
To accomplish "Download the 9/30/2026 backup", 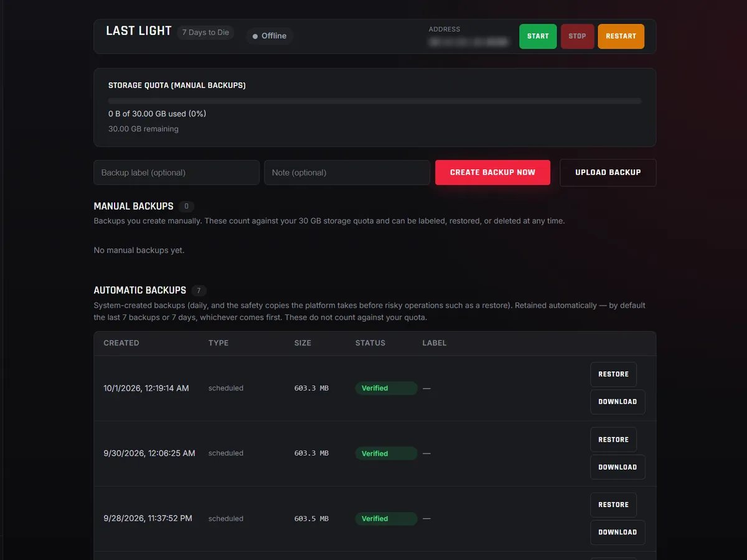I will point(618,467).
